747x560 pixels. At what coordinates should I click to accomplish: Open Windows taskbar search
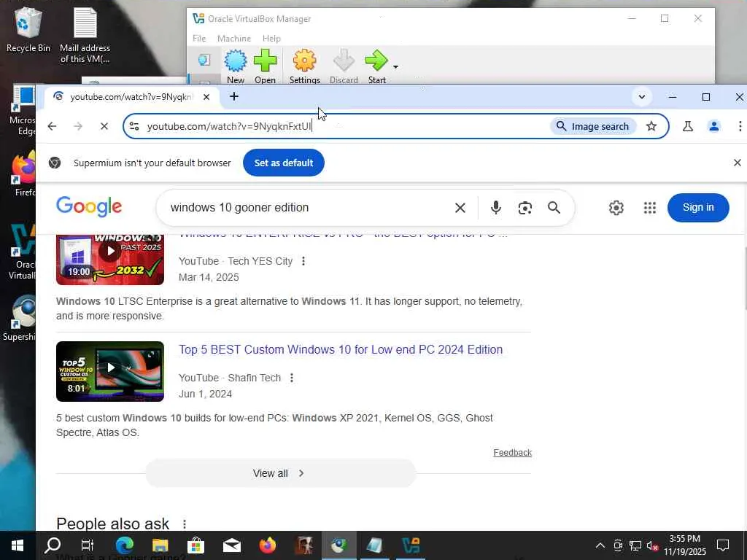click(53, 545)
